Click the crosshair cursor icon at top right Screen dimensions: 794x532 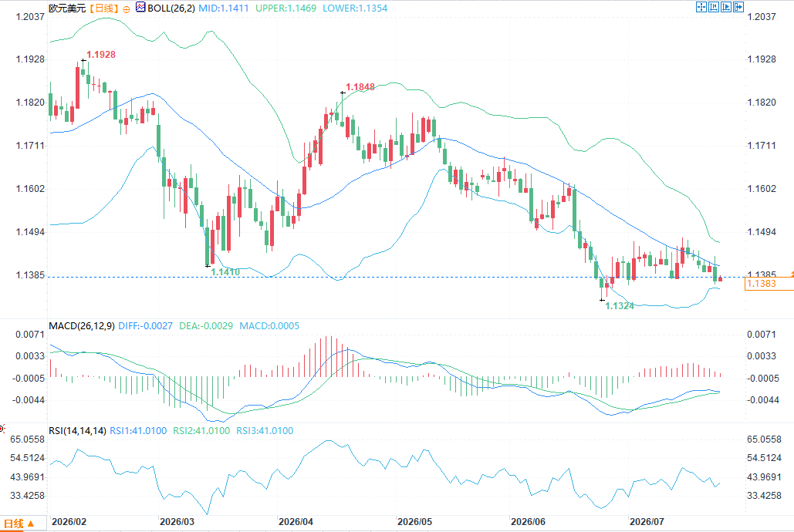pyautogui.click(x=701, y=7)
